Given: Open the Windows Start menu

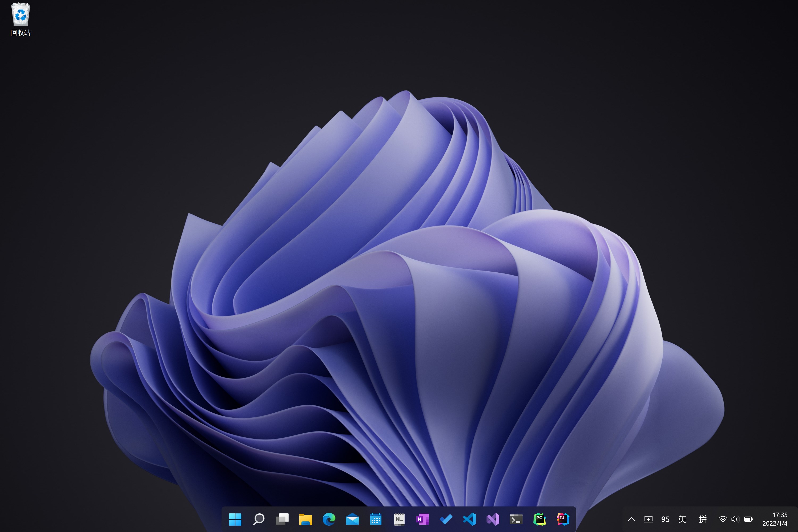Looking at the screenshot, I should coord(235,519).
